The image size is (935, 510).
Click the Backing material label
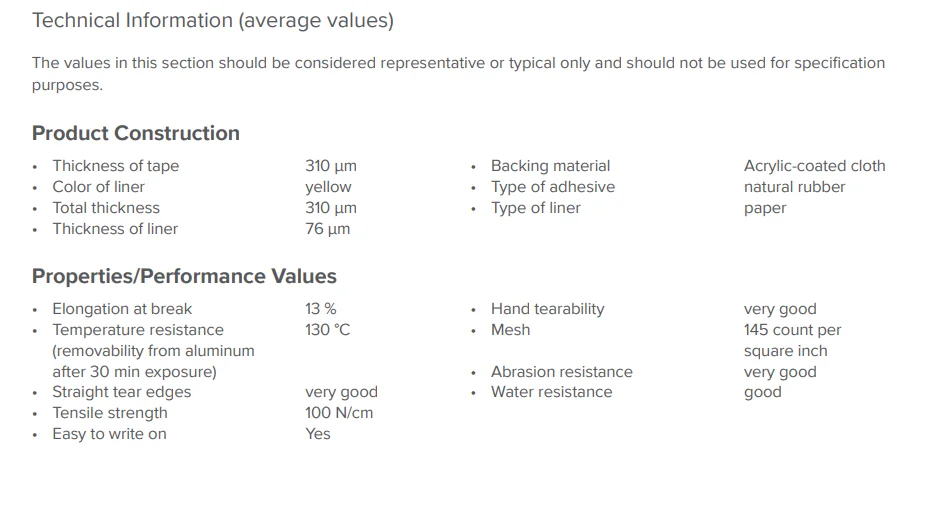(550, 166)
